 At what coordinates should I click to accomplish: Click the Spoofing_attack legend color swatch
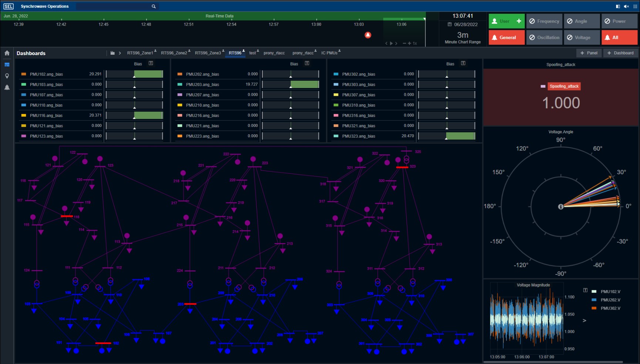543,86
